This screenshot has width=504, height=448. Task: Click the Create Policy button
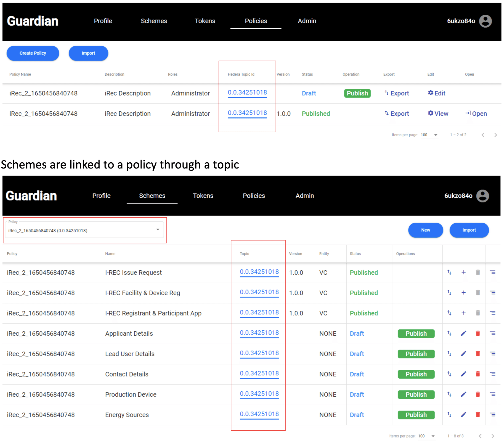pyautogui.click(x=33, y=53)
